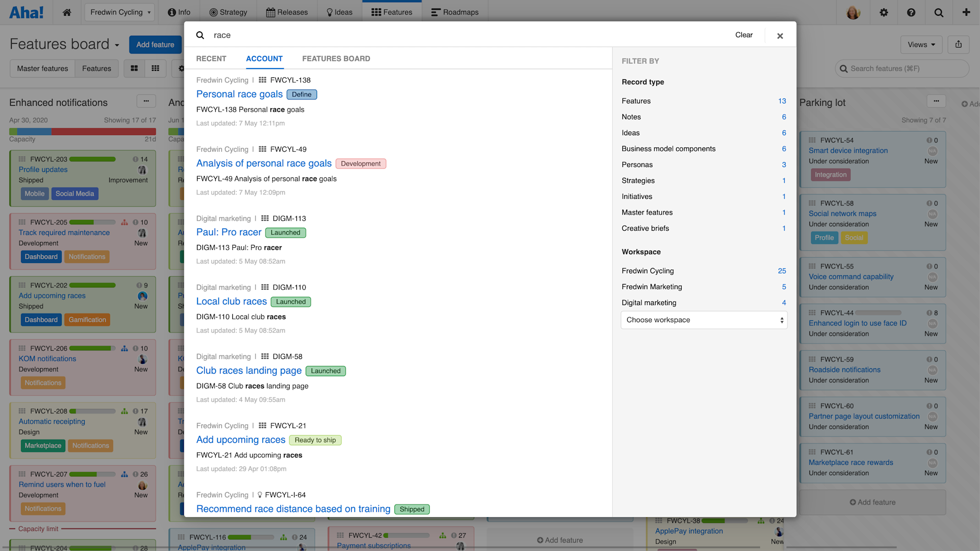Screen dimensions: 980x551
Task: Open the Views dropdown
Action: [x=921, y=45]
